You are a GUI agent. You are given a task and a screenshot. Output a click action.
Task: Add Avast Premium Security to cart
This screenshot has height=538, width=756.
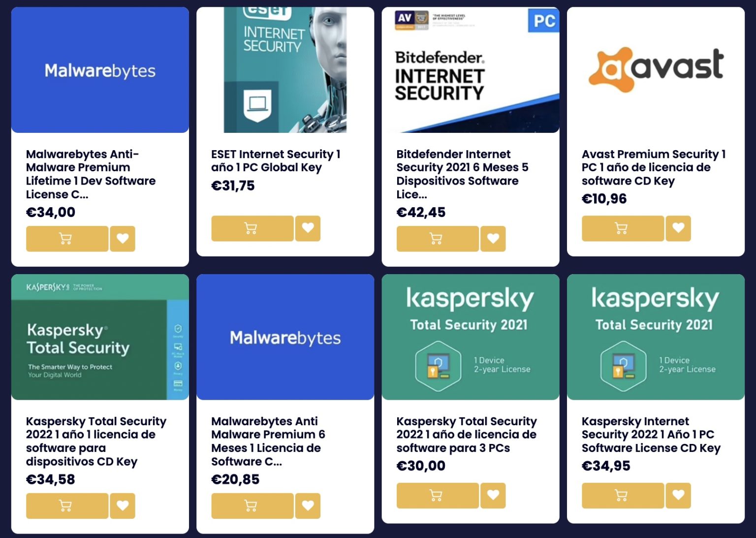(x=622, y=228)
